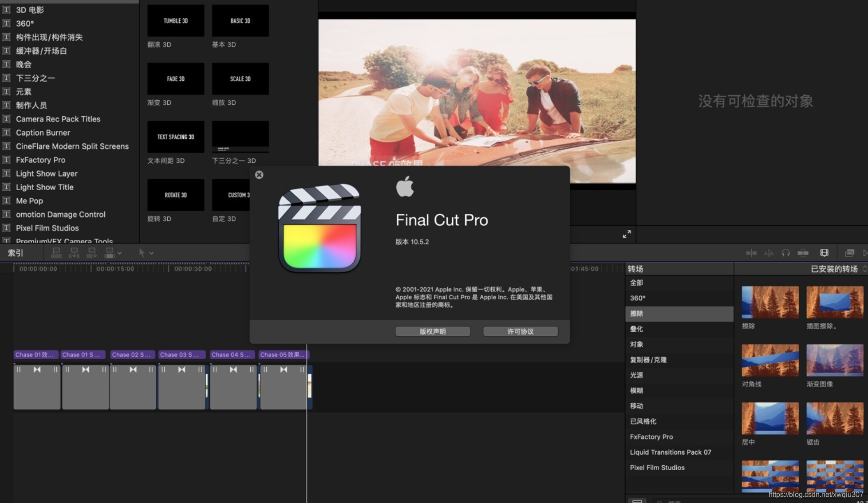Open the selection tool arrow dropdown
This screenshot has height=503, width=868.
[151, 253]
